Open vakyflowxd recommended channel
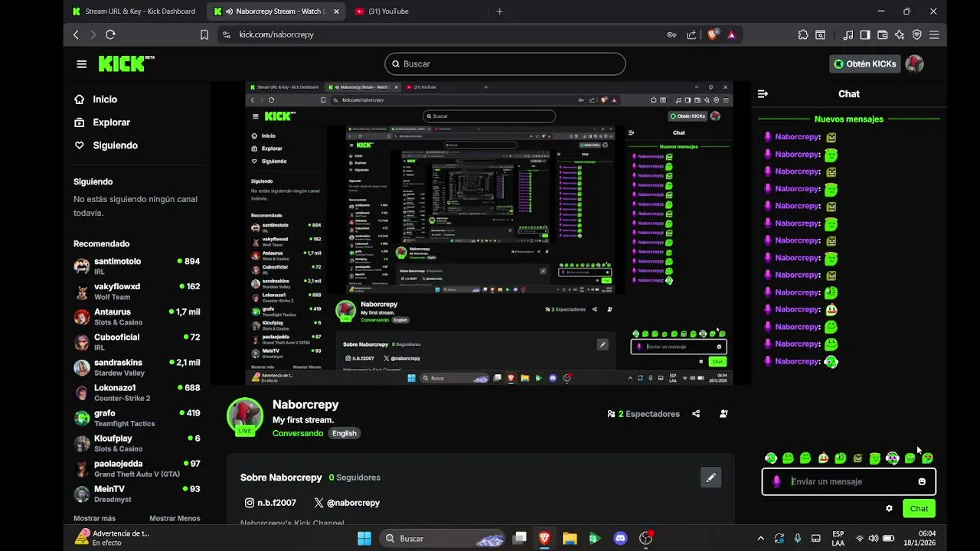 pyautogui.click(x=136, y=292)
